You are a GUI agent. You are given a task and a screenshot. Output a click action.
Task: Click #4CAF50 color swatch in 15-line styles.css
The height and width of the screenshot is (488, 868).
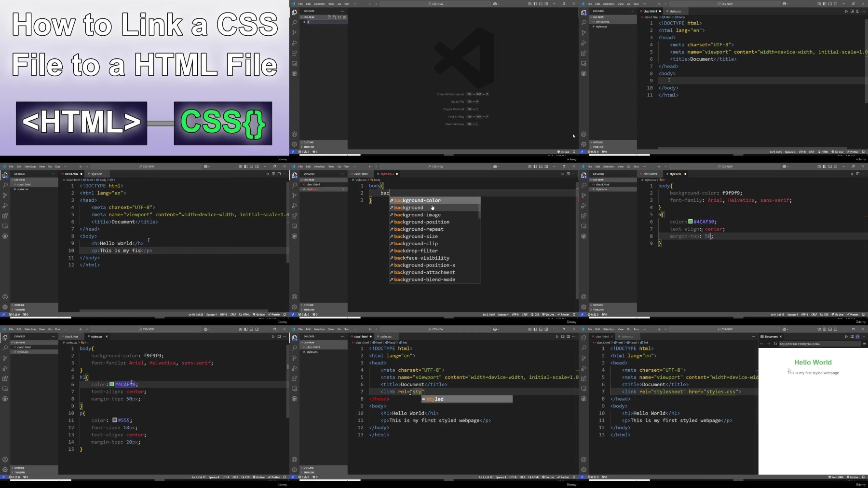point(112,384)
